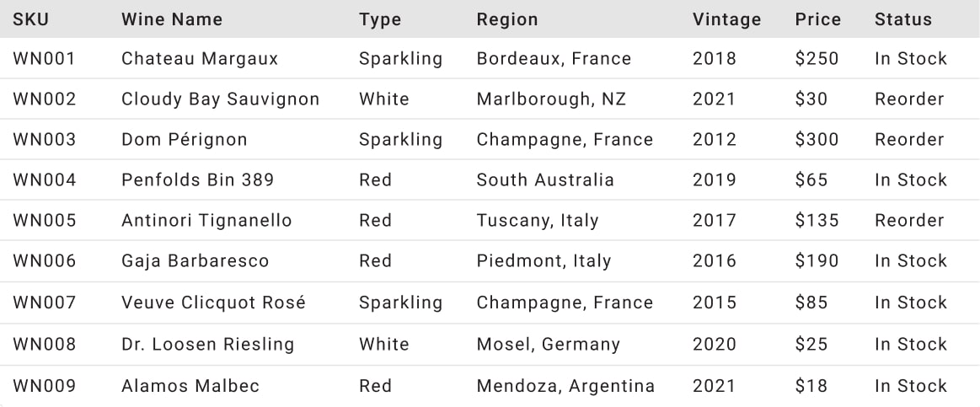This screenshot has height=407, width=980.
Task: Sort table by Vintage header
Action: click(x=727, y=19)
